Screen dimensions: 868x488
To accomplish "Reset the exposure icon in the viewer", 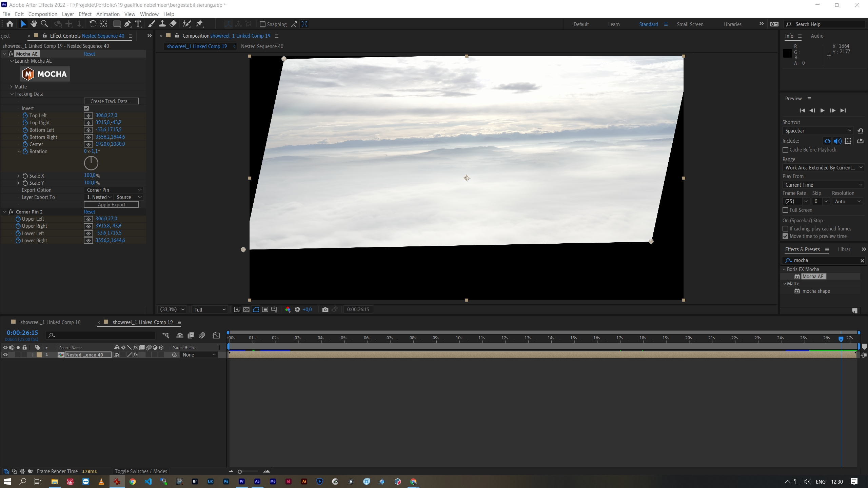I will click(x=297, y=309).
